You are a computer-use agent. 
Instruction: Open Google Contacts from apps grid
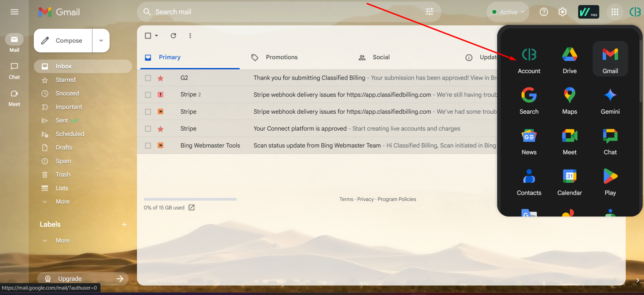[x=529, y=181]
